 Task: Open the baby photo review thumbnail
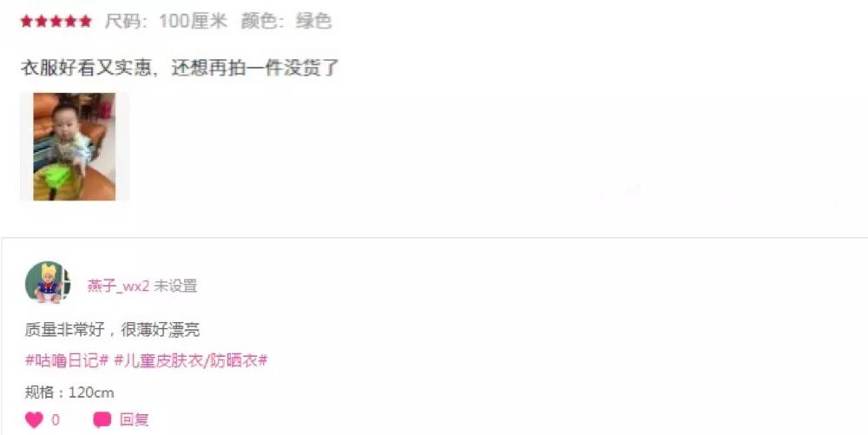click(74, 147)
